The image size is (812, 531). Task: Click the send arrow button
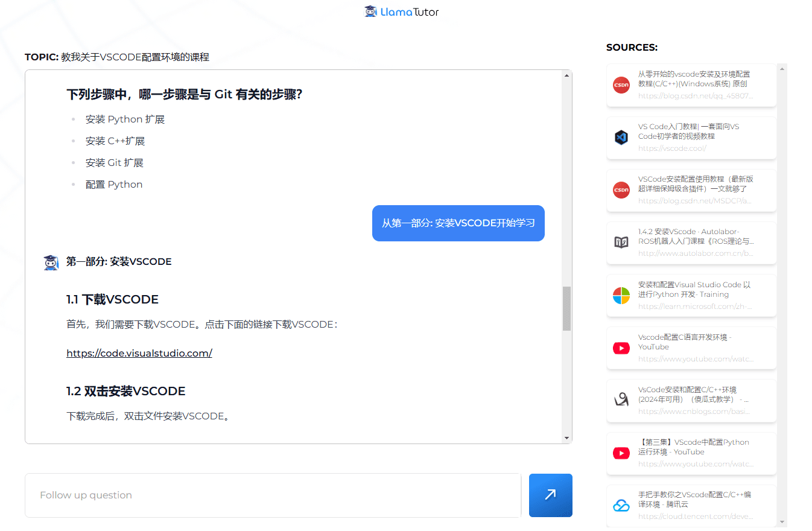click(x=550, y=495)
